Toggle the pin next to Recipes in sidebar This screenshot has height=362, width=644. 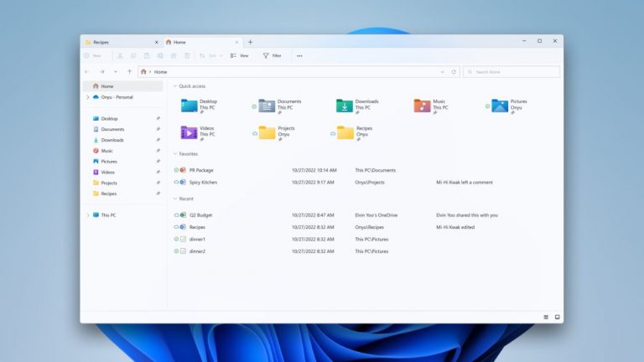pyautogui.click(x=158, y=194)
